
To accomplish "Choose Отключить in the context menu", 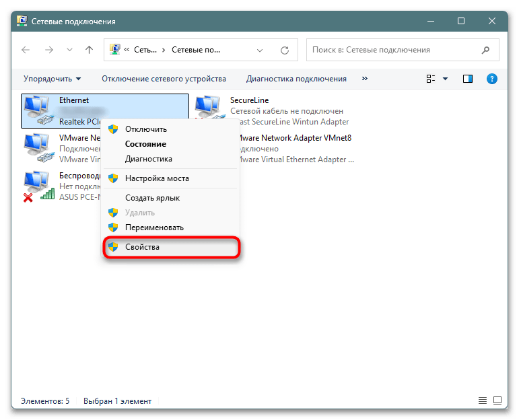I will (x=170, y=129).
